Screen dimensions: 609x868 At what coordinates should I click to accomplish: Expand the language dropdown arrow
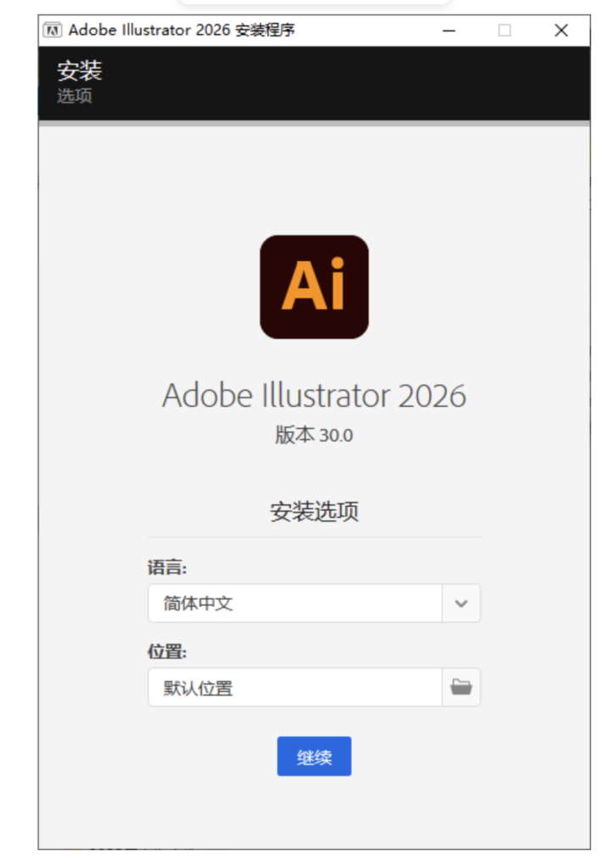coord(461,604)
